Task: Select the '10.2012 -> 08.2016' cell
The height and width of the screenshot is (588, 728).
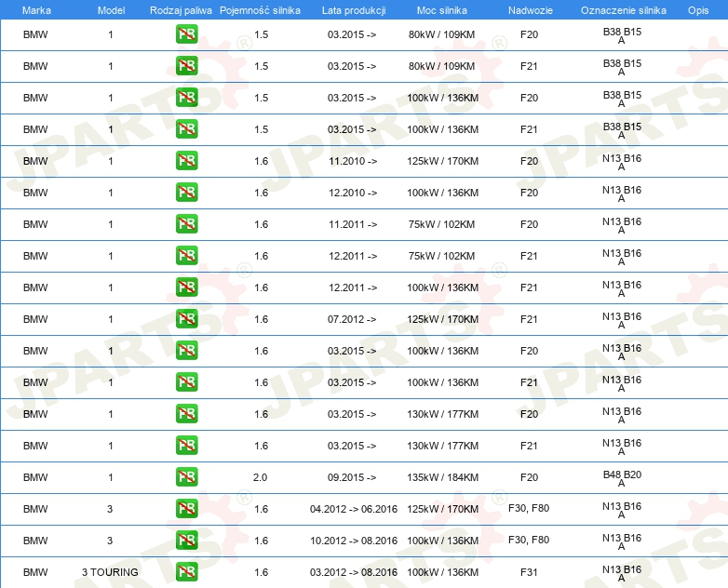Action: coord(354,541)
